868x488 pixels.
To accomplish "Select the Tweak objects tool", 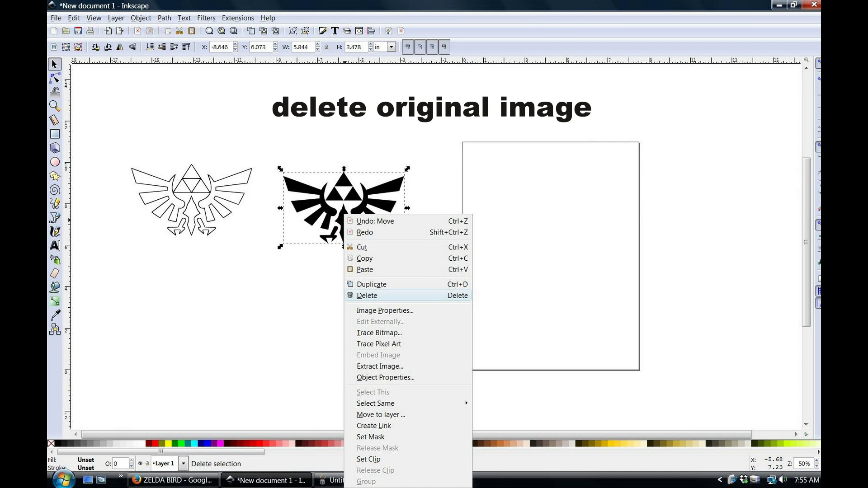I will [x=55, y=92].
